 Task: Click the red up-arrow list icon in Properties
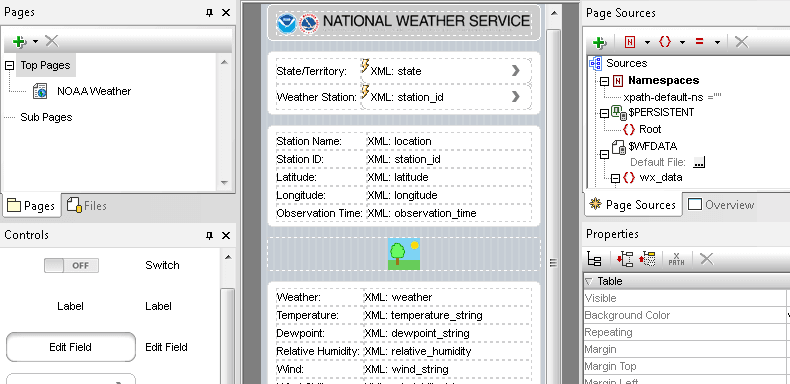pos(646,259)
